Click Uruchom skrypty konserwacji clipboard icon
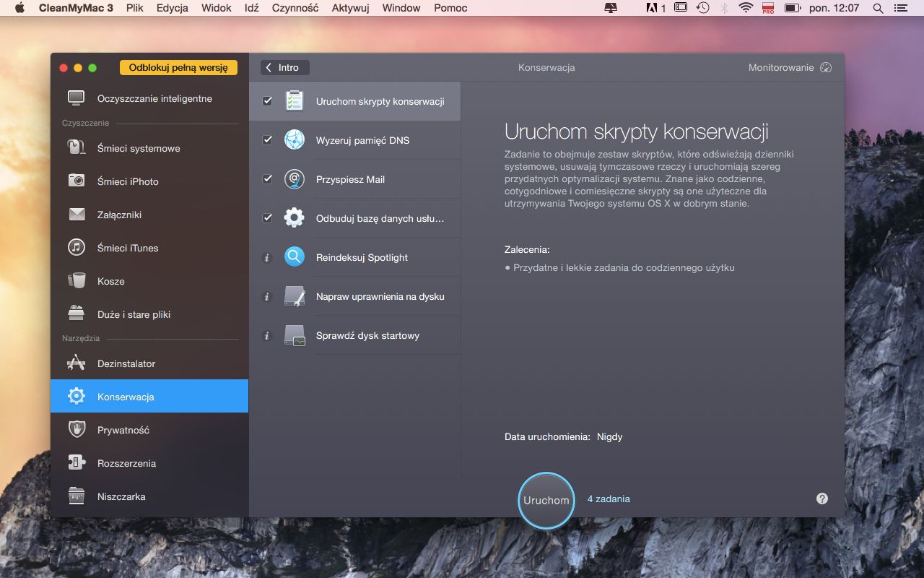924x578 pixels. pos(294,101)
